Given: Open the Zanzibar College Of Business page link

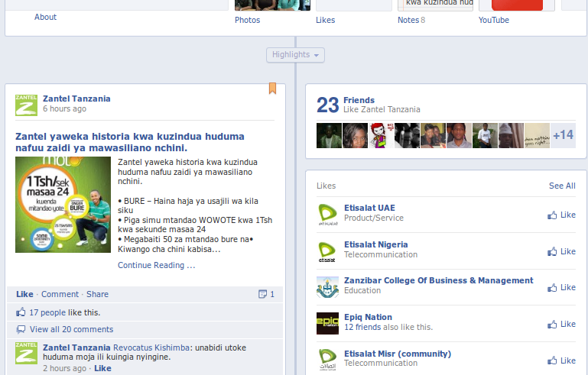Looking at the screenshot, I should [x=439, y=280].
